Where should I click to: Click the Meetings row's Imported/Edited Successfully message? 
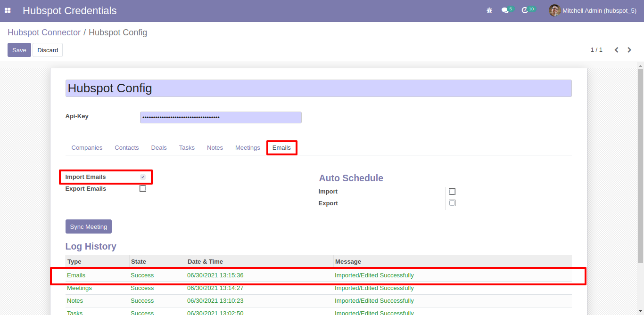point(374,288)
